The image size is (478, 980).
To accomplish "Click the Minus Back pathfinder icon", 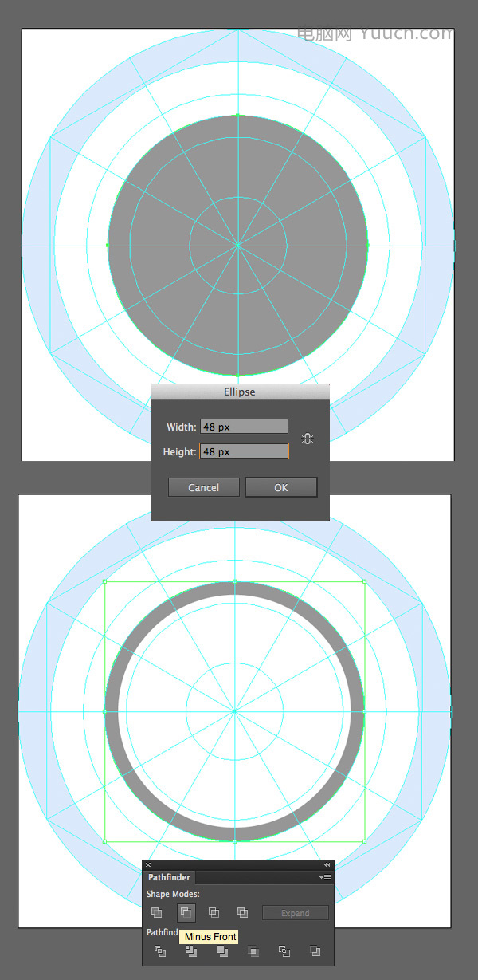I will 315,950.
